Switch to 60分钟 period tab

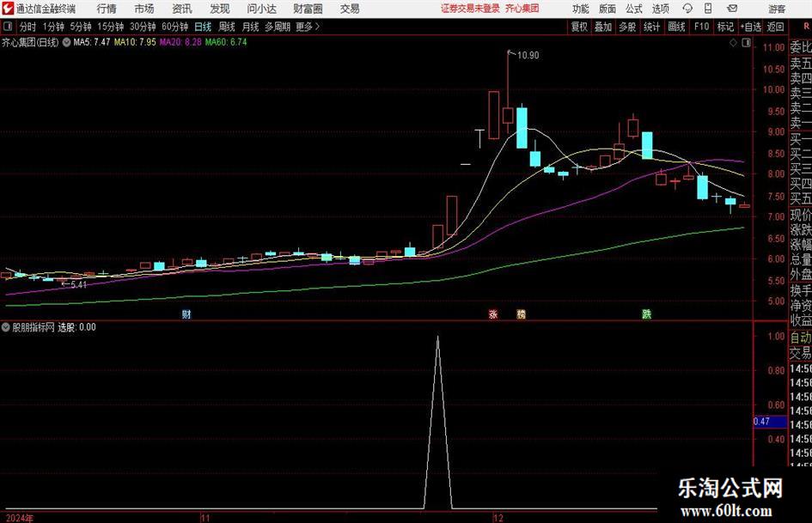coord(175,27)
